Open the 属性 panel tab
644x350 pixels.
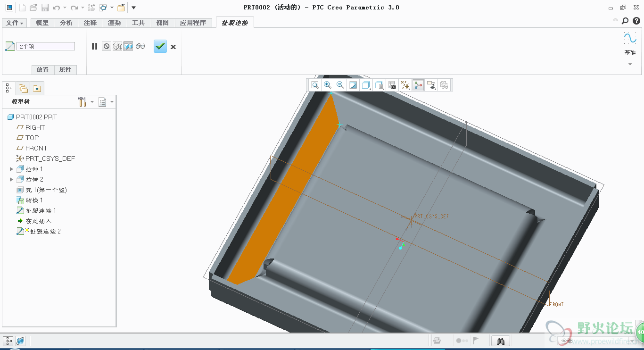click(x=66, y=70)
